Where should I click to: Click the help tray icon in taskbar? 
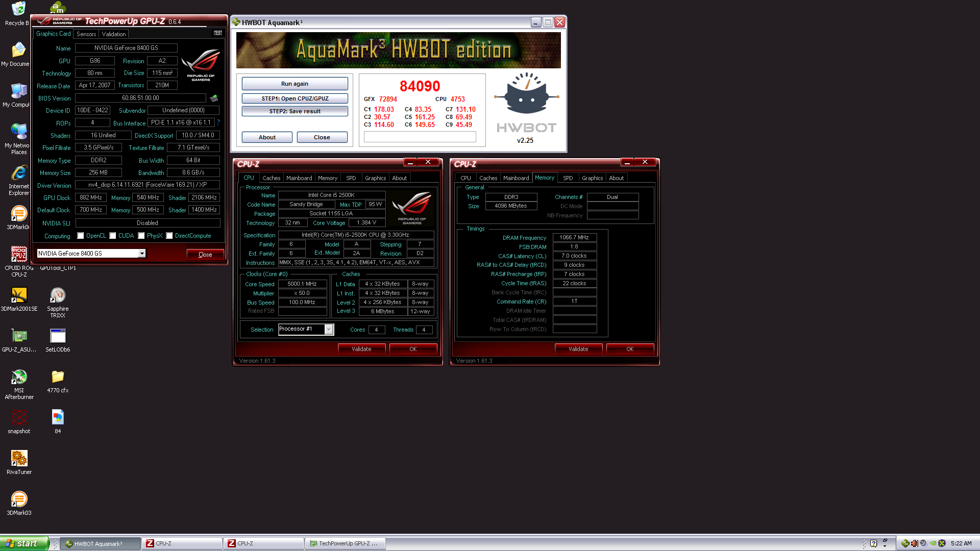click(873, 543)
